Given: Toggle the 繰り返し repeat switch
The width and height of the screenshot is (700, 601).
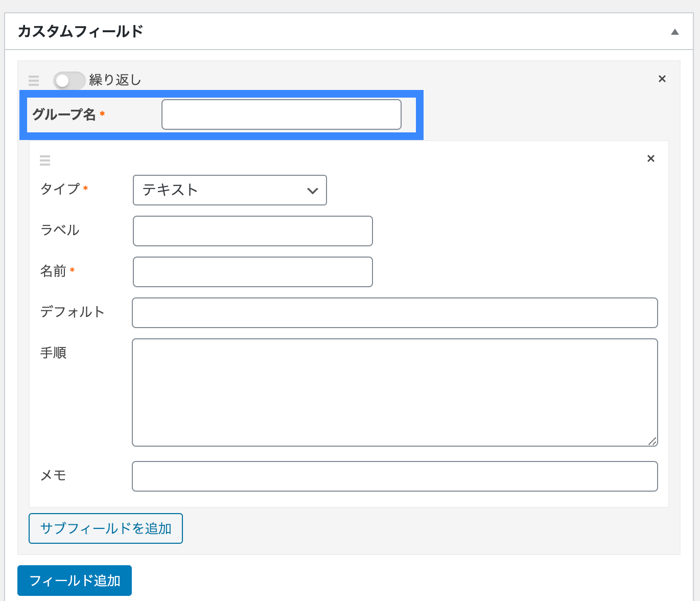Looking at the screenshot, I should tap(69, 80).
